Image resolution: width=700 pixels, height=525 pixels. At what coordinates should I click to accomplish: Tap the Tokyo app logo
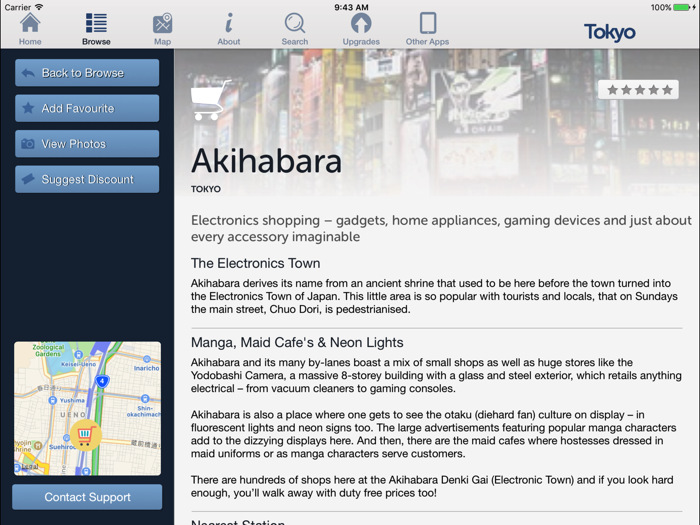609,32
